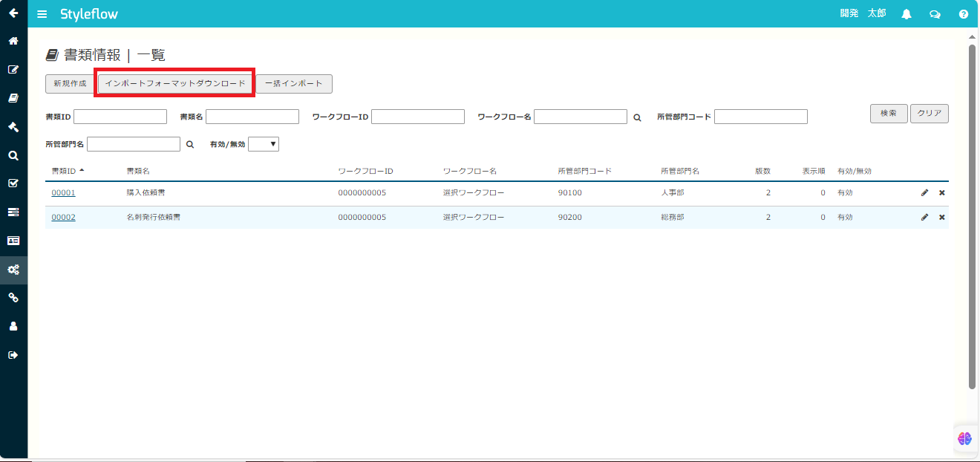Click ワークフロー名 column header

(470, 171)
